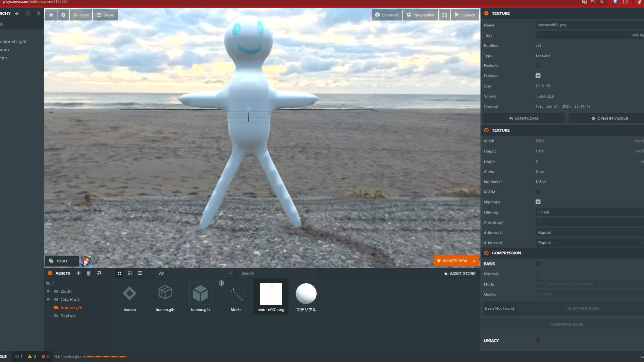Expand the @sdk folder

pyautogui.click(x=48, y=291)
